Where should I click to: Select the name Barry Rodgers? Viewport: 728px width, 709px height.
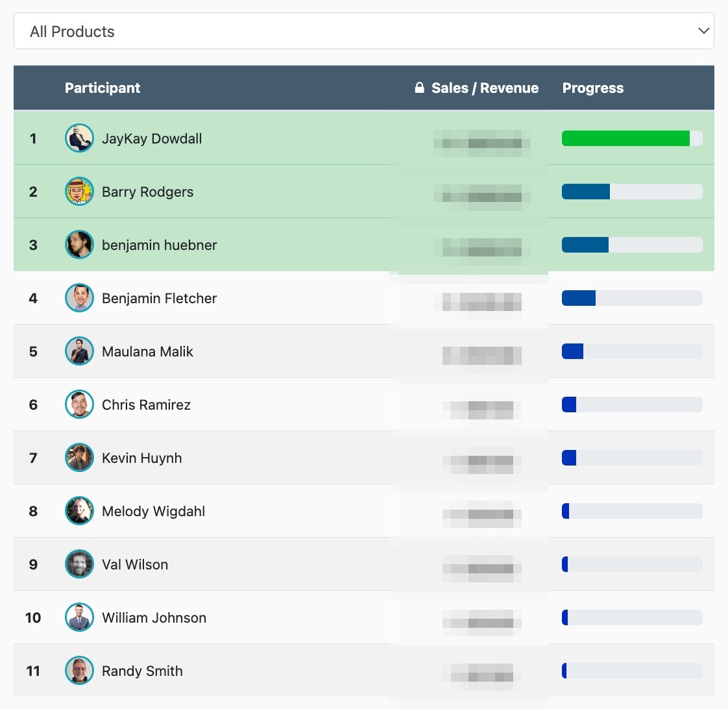(x=148, y=192)
